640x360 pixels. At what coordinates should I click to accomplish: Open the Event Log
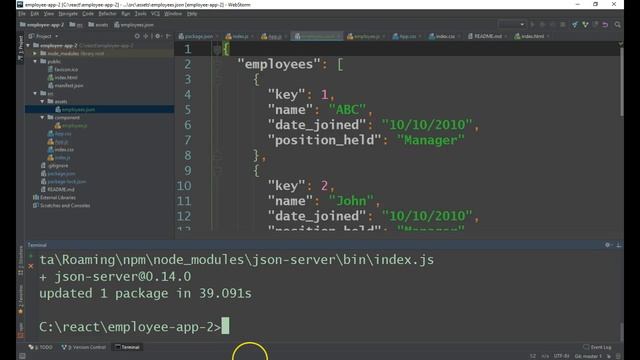(x=597, y=347)
